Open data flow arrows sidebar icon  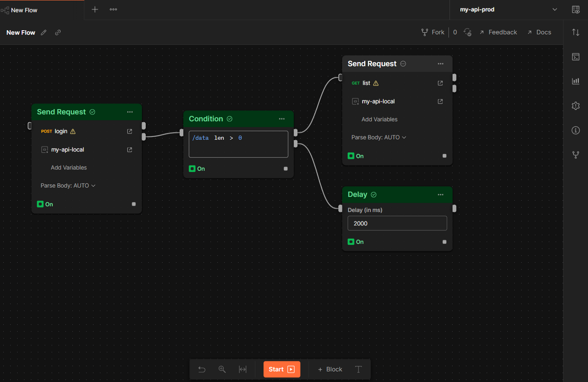point(576,32)
